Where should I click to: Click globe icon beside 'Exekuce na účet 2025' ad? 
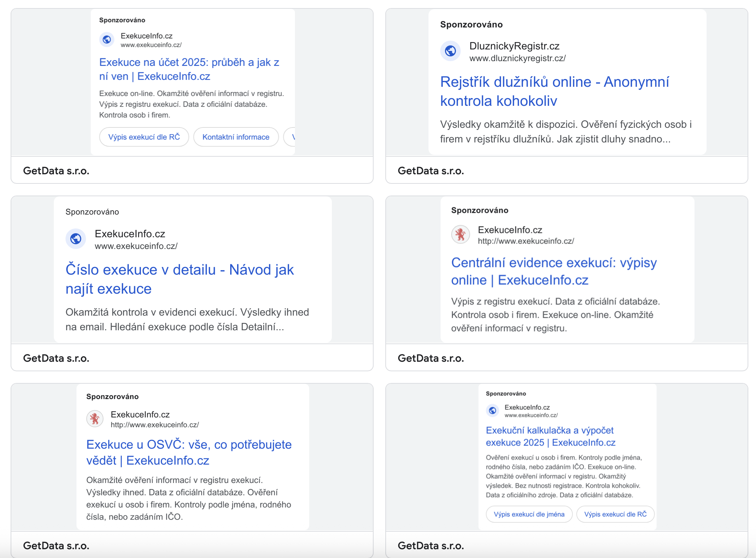pyautogui.click(x=107, y=39)
